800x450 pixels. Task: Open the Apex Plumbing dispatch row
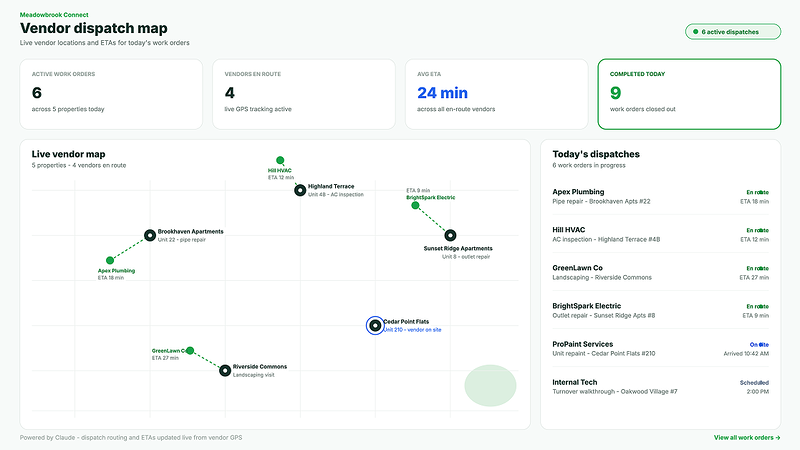click(x=660, y=196)
